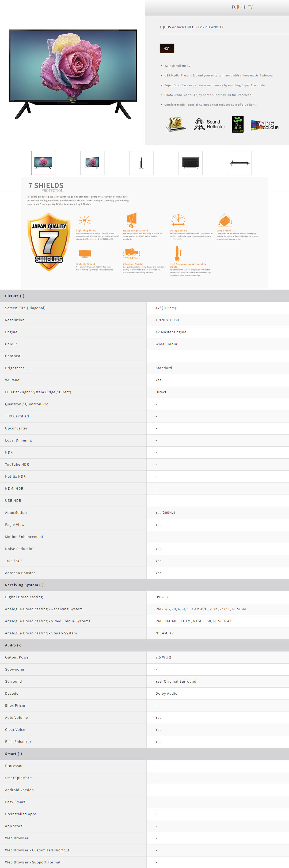The width and height of the screenshot is (289, 868).
Task: Click the Wide Colour badge icon
Action: pos(264,125)
